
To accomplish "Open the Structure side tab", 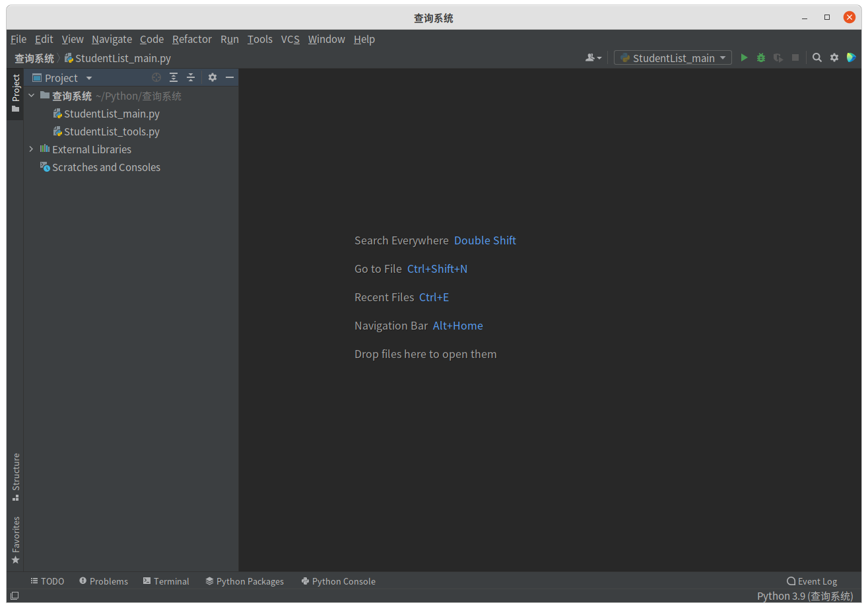I will tap(15, 477).
